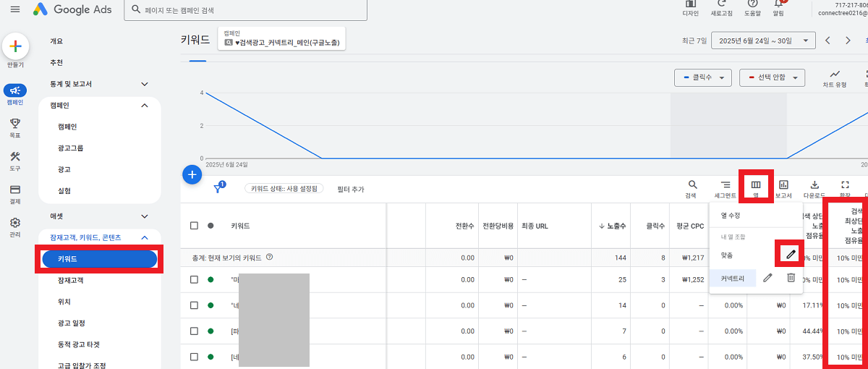
Task: Open the 결제 card sidebar icon
Action: pos(15,190)
